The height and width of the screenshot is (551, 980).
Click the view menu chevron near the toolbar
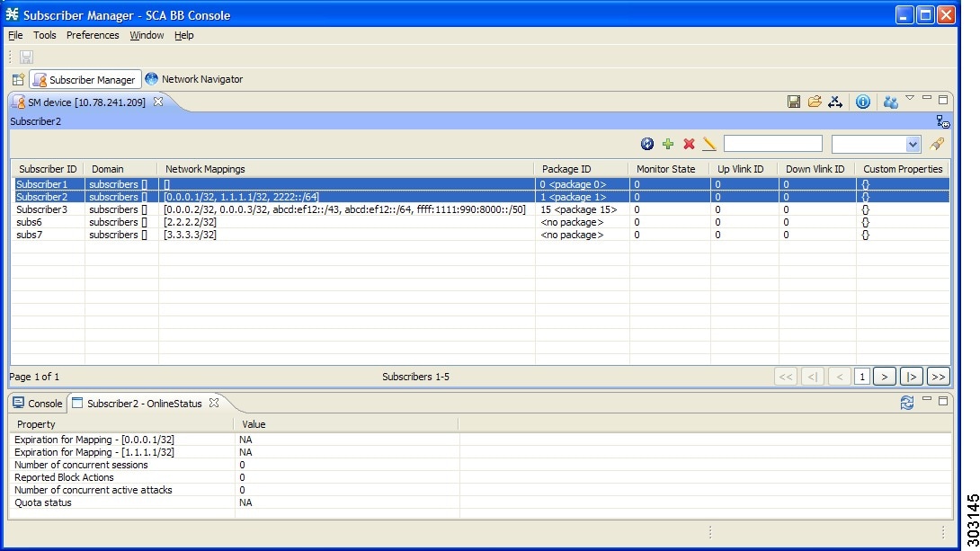[x=910, y=99]
